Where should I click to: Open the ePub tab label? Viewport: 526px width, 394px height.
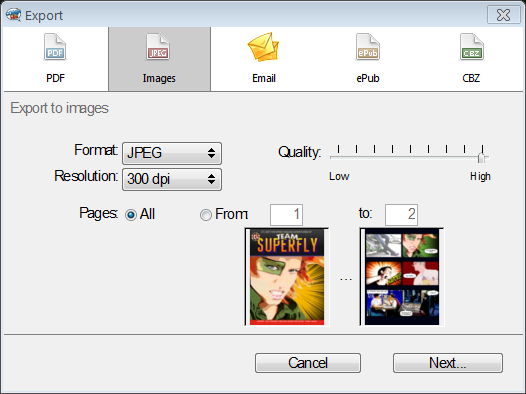[x=368, y=78]
